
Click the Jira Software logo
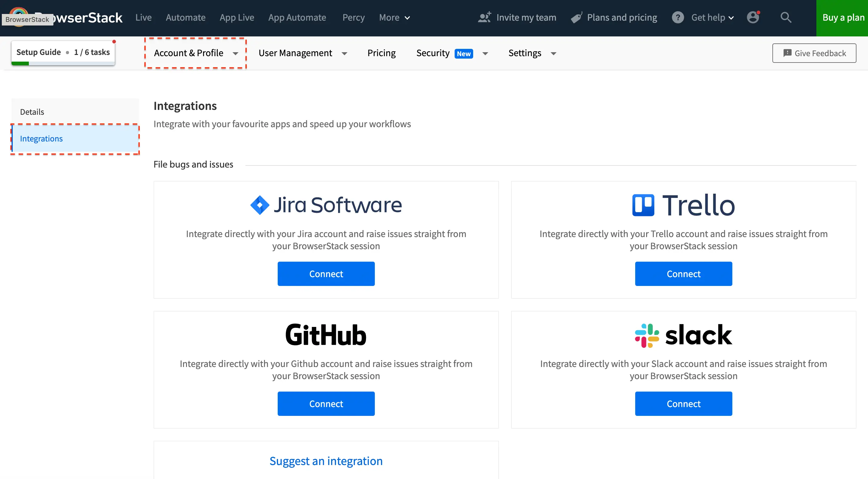(x=326, y=205)
